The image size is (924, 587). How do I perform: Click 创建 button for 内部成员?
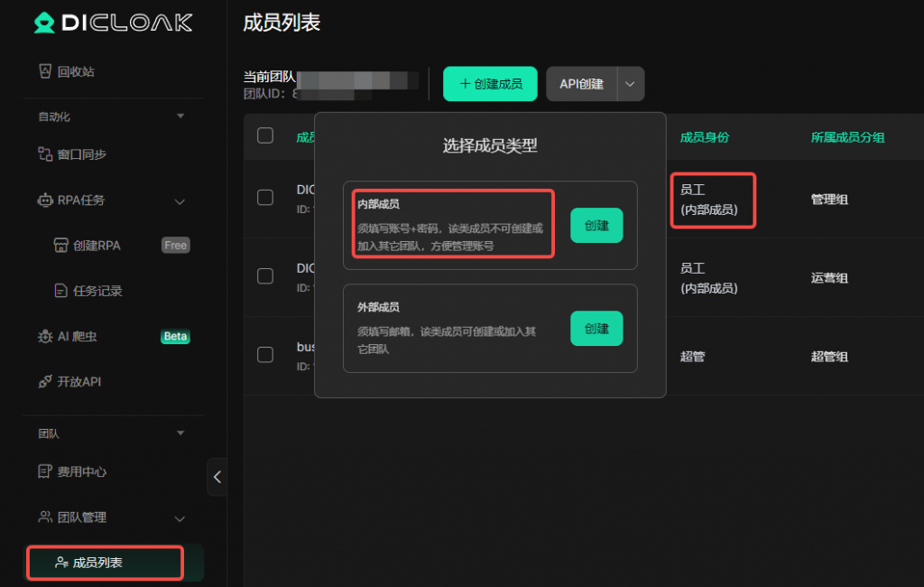coord(596,226)
